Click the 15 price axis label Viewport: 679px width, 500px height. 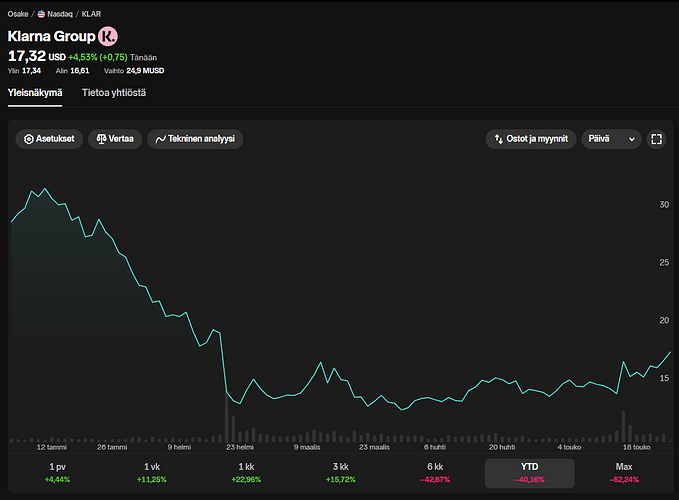click(x=664, y=378)
